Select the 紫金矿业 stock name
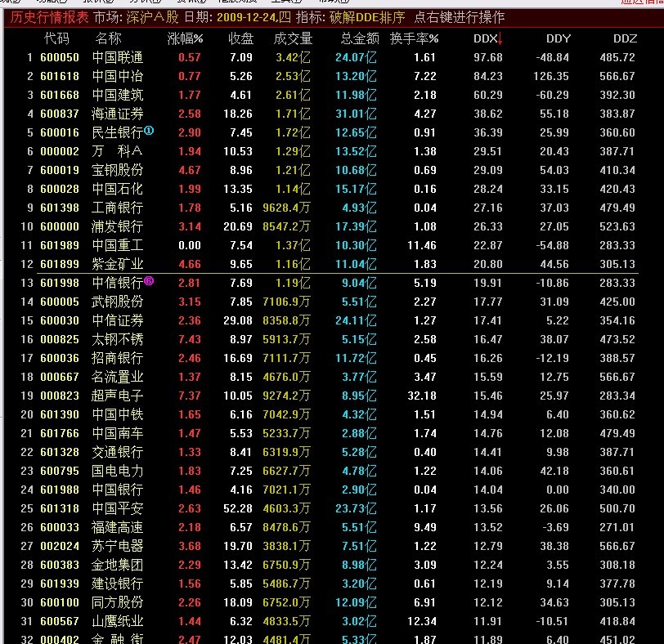 118,264
